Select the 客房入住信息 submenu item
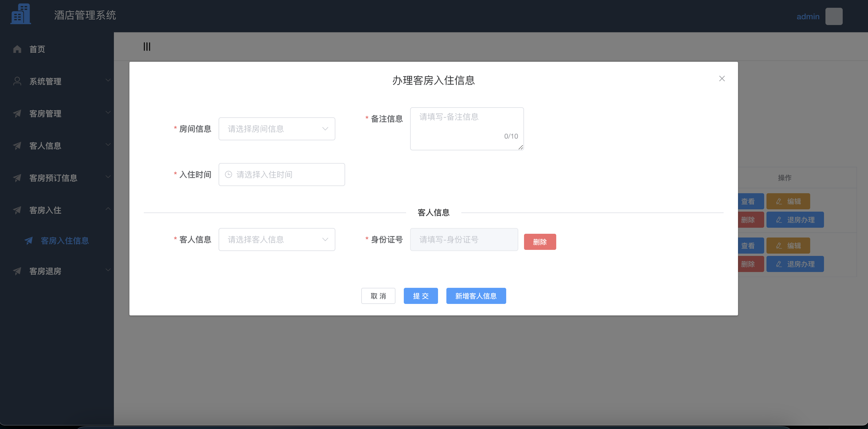Viewport: 868px width, 429px height. pos(57,241)
